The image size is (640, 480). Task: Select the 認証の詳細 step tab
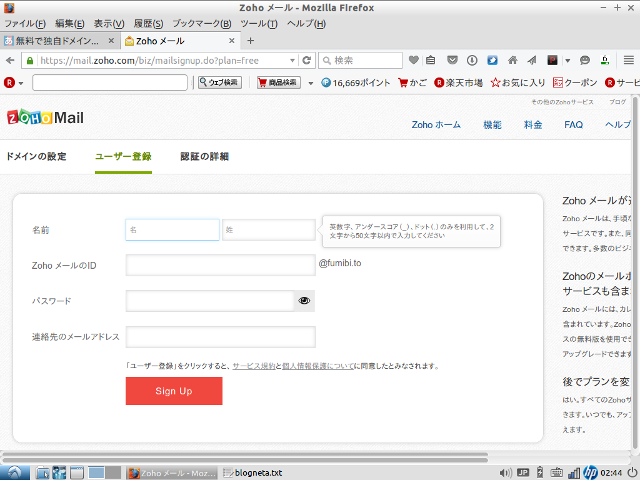[x=204, y=156]
